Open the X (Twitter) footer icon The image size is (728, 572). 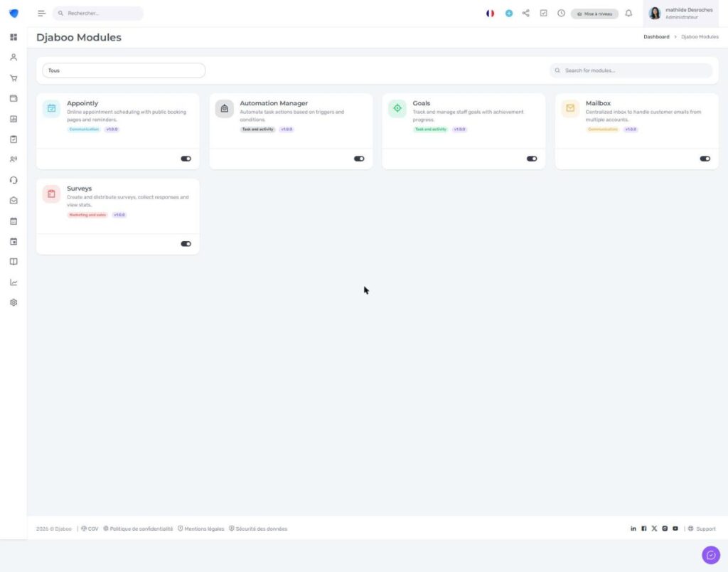tap(654, 529)
